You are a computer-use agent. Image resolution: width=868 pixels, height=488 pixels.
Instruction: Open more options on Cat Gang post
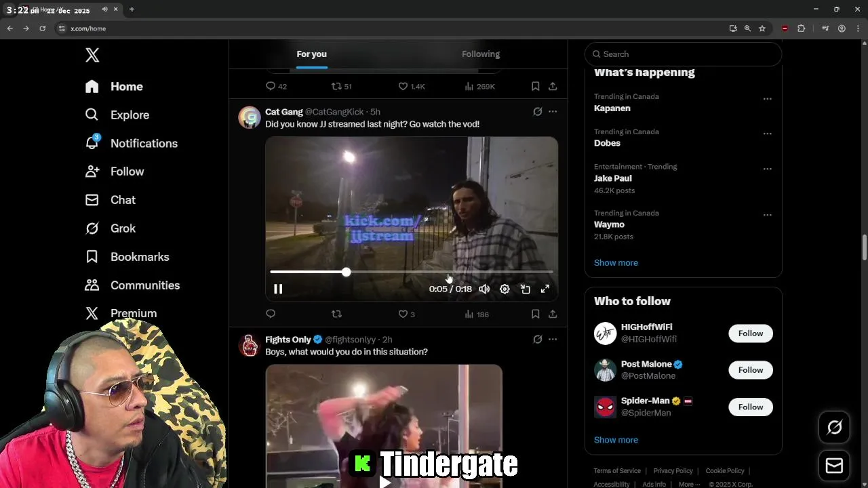(x=553, y=112)
